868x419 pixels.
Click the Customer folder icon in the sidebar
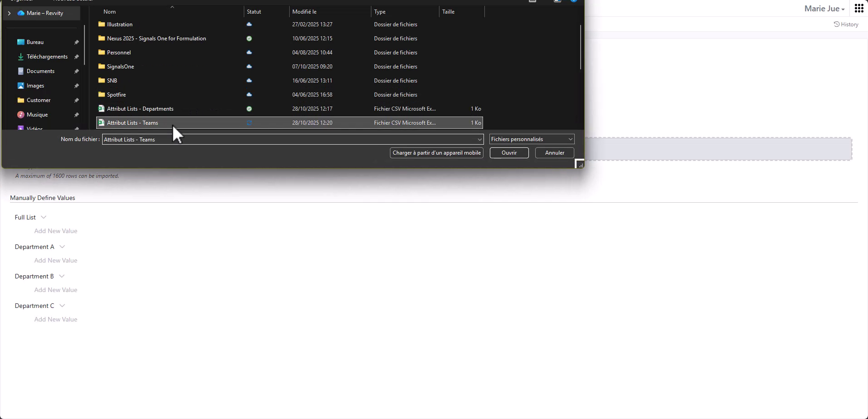tap(21, 100)
